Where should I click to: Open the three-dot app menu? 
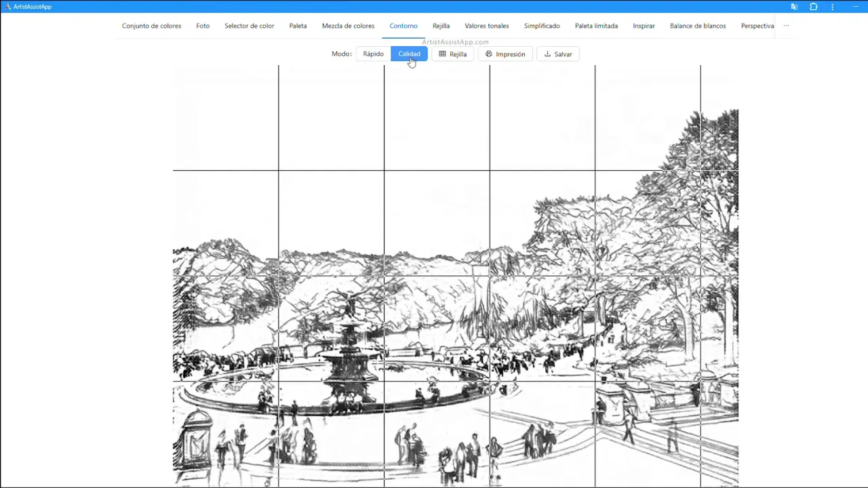pyautogui.click(x=833, y=7)
